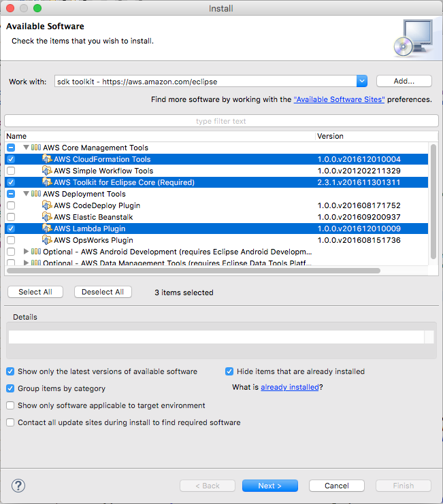Click the AWS OpsWorks Plugin icon
Screen dimensions: 443x504
pos(47,240)
